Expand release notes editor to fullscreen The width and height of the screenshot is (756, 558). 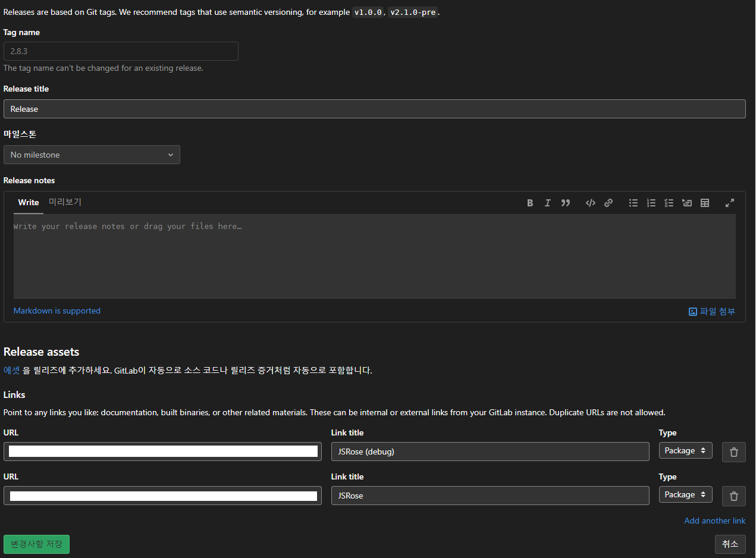pyautogui.click(x=729, y=202)
